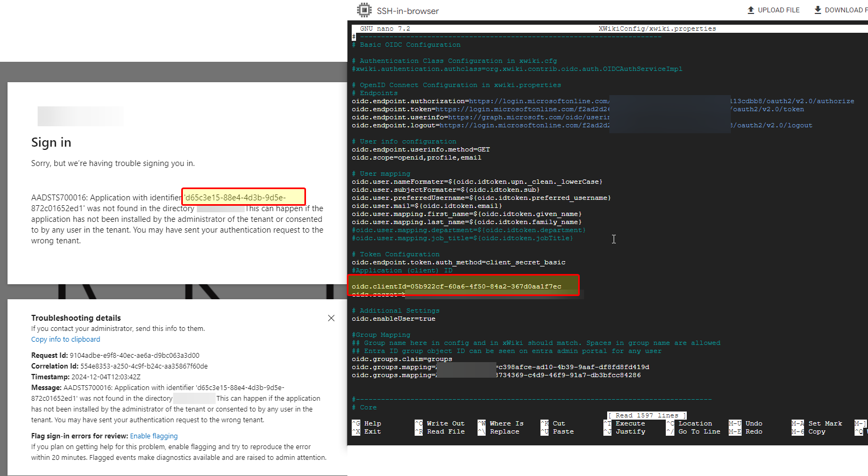Click the XWikiConfig/xwiki.properties file title
Viewport: 868px width, 476px height.
click(x=657, y=28)
